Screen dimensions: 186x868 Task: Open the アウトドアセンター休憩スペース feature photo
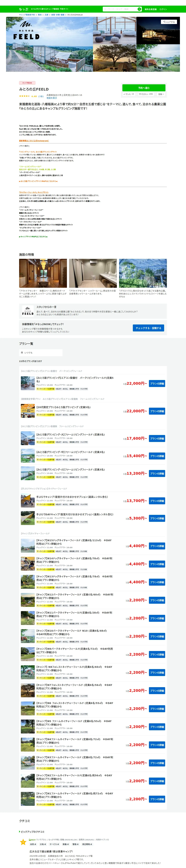coord(43,273)
